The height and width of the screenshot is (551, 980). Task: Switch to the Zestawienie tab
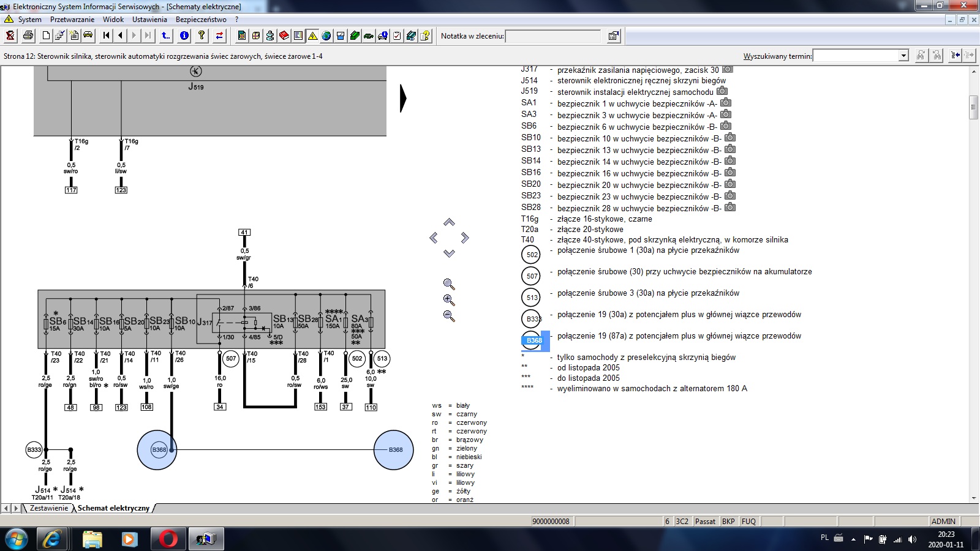pyautogui.click(x=49, y=508)
